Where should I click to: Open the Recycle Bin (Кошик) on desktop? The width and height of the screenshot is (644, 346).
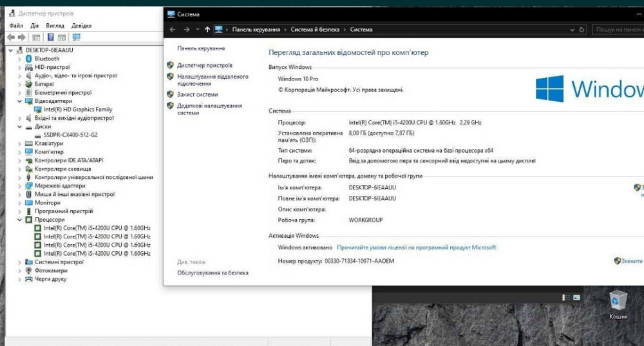point(618,303)
